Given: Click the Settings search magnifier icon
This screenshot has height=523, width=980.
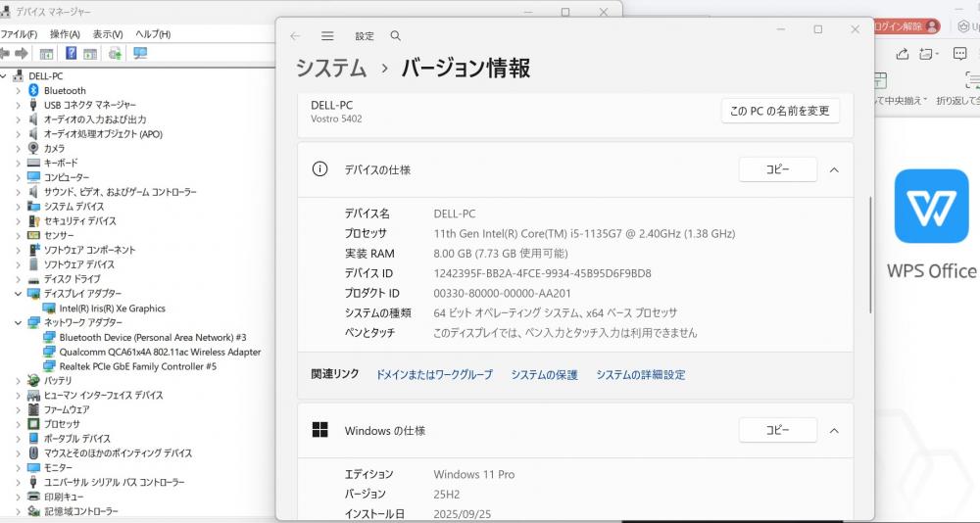Looking at the screenshot, I should pos(396,36).
